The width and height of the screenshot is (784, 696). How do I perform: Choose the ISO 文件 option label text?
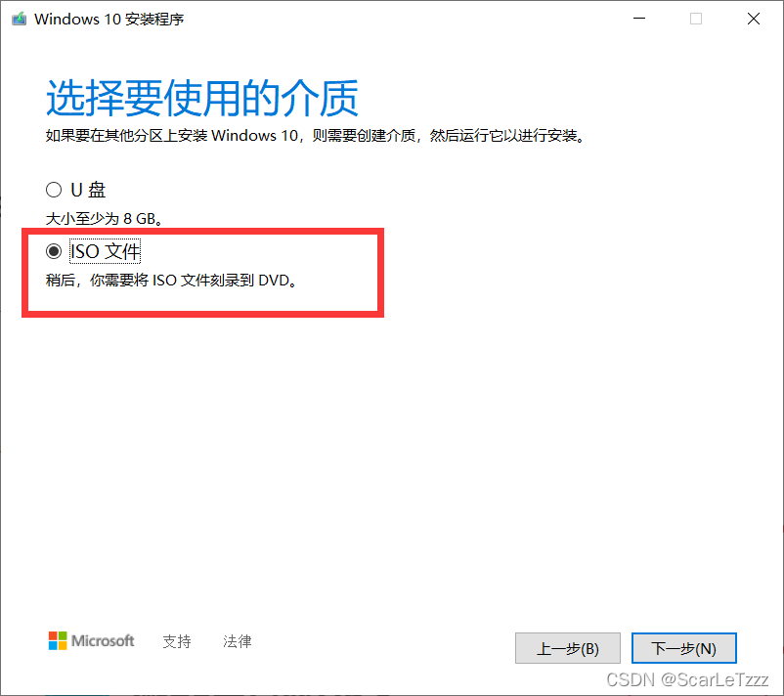(x=105, y=251)
